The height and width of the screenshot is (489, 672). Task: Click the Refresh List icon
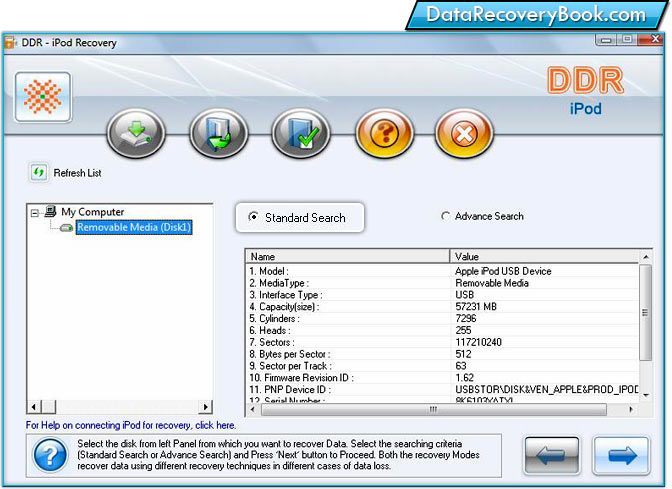coord(39,173)
